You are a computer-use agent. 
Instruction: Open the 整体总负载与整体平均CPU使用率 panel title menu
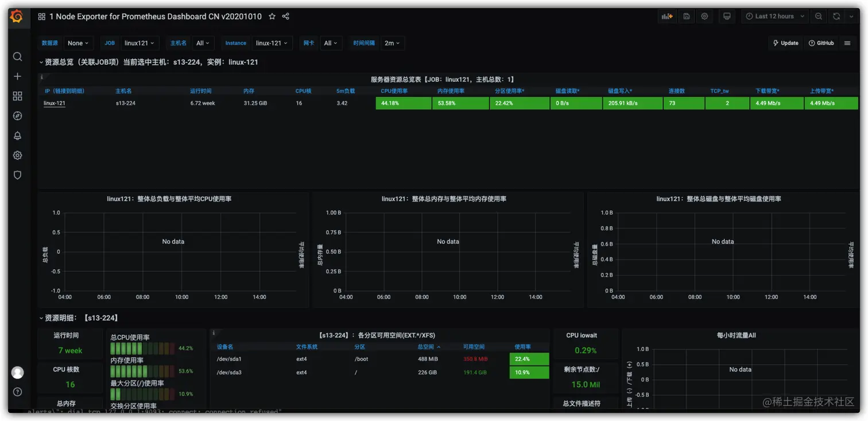point(169,199)
